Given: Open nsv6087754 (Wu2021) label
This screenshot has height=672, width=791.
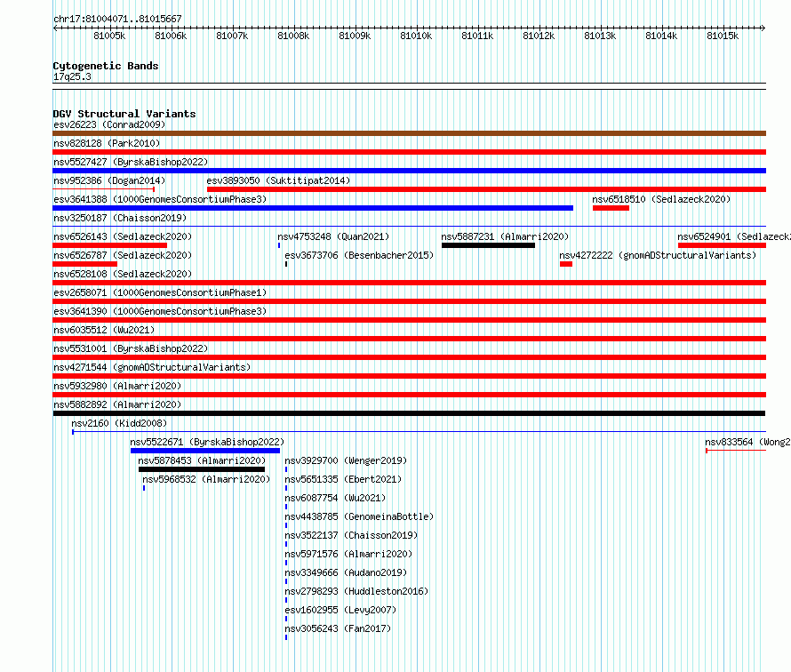Looking at the screenshot, I should pyautogui.click(x=335, y=498).
